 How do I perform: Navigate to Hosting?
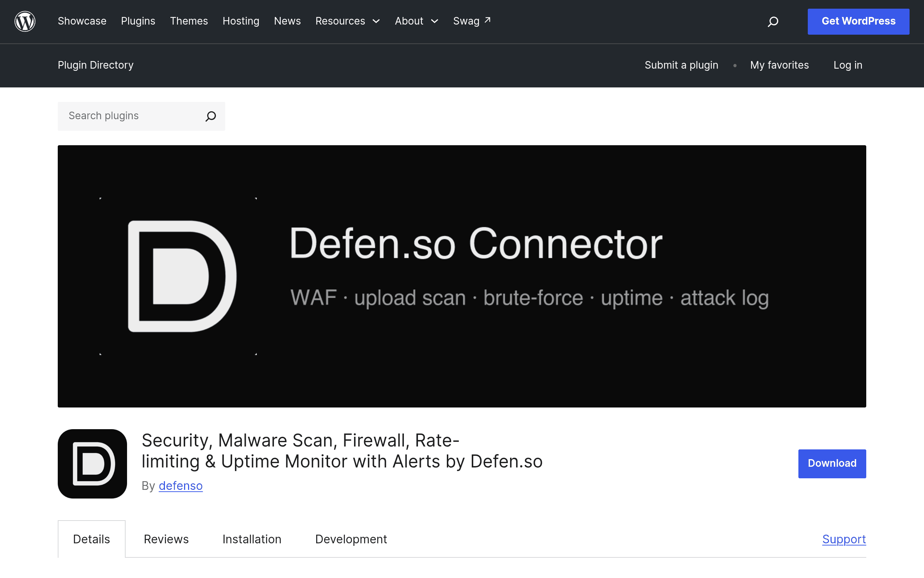tap(241, 21)
